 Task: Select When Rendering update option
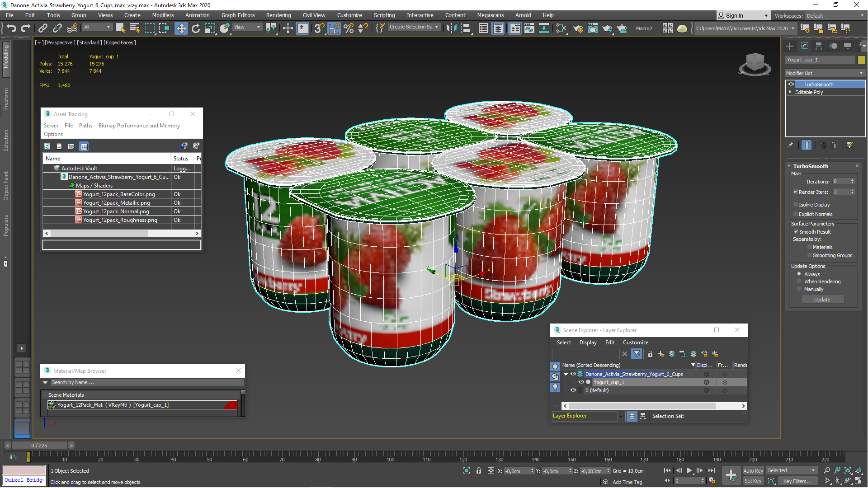tap(799, 282)
